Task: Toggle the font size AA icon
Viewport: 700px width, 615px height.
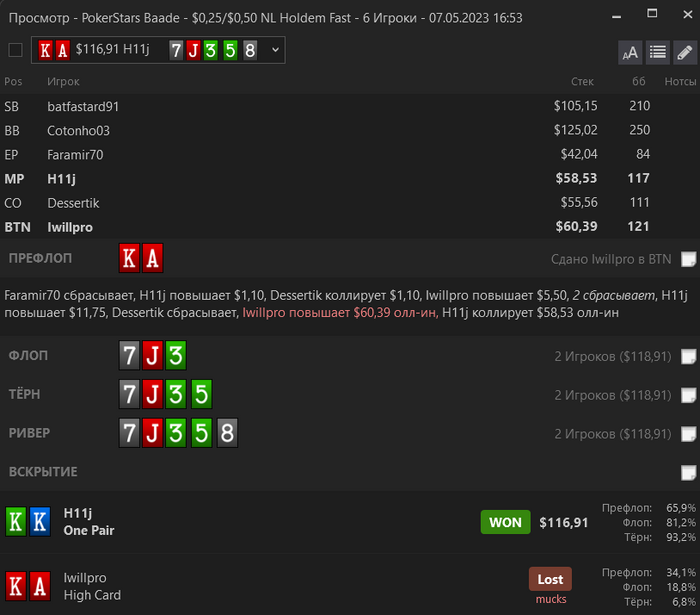Action: (630, 53)
